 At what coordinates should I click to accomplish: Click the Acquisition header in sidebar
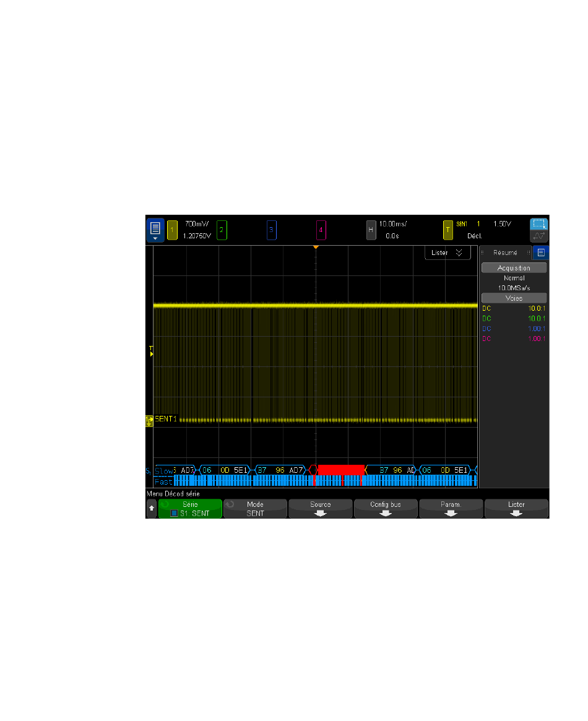[x=514, y=267]
